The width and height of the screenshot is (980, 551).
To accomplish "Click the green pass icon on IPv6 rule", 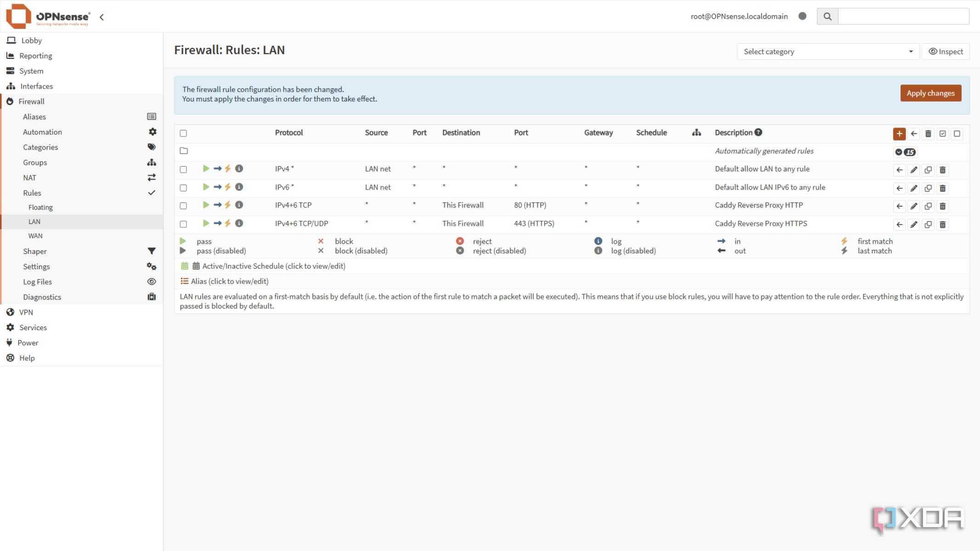I will point(206,187).
